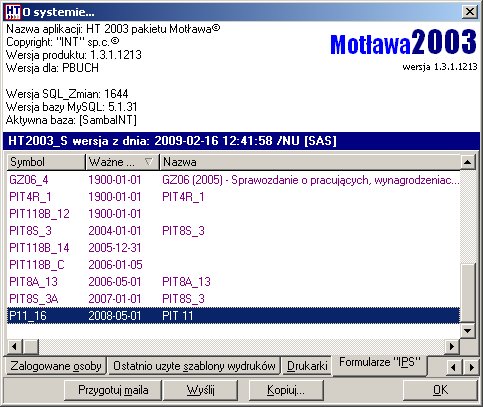The height and width of the screenshot is (407, 483).
Task: Select the PIT118B_14 row
Action: [x=233, y=248]
